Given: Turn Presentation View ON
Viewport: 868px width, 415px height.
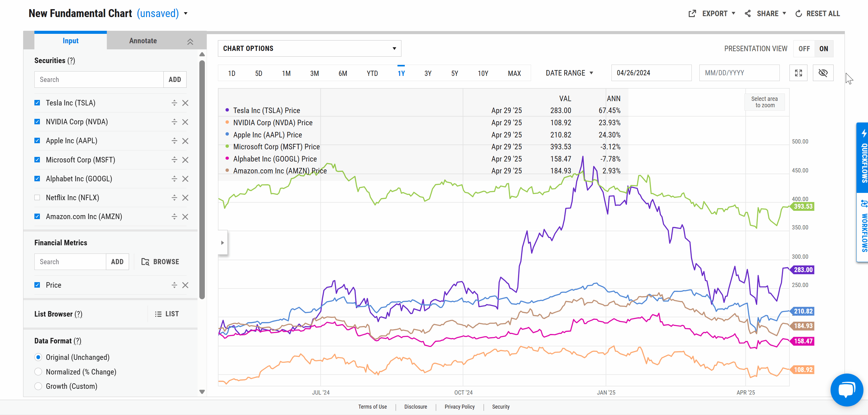Looking at the screenshot, I should pos(824,48).
